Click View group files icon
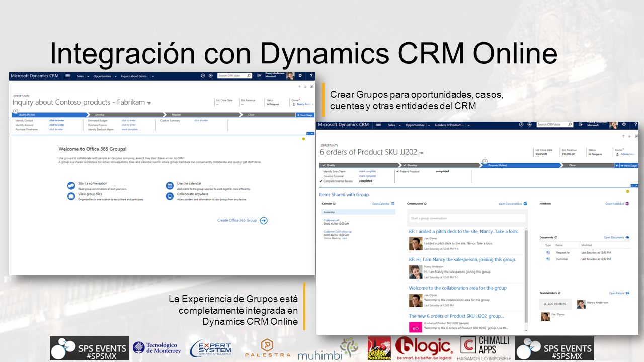The width and height of the screenshot is (644, 362). [x=71, y=196]
